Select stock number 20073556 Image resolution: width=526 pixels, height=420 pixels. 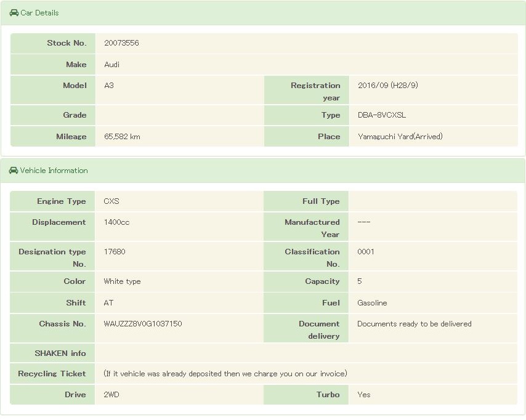click(x=121, y=43)
